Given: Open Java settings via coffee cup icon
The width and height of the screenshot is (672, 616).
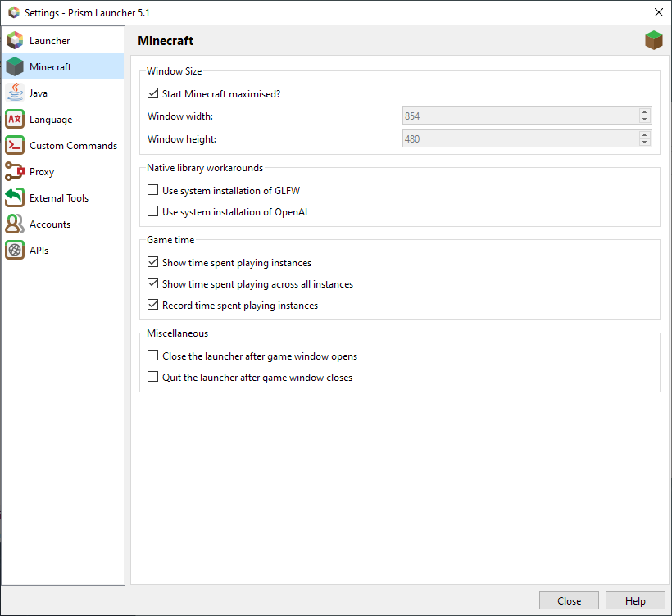Looking at the screenshot, I should coord(15,93).
